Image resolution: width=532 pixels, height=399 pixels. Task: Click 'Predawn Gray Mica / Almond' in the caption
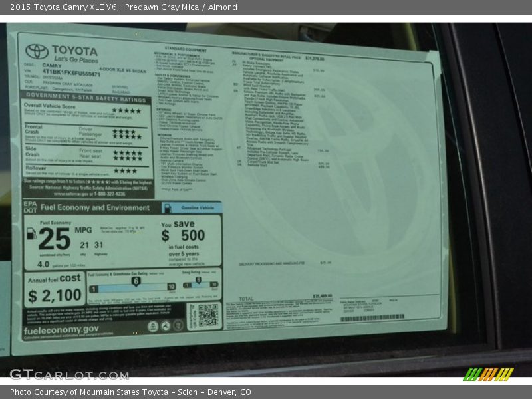181,7
